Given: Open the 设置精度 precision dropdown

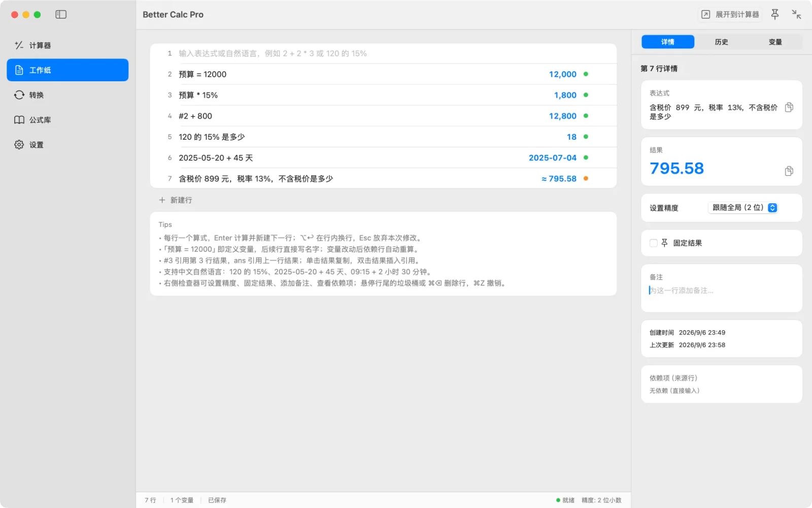Looking at the screenshot, I should [743, 208].
